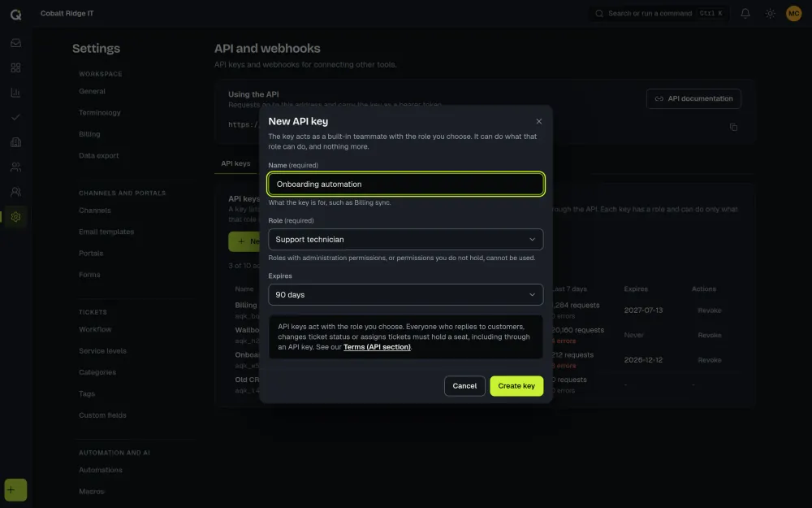Open Categories settings
The width and height of the screenshot is (812, 508).
[97, 372]
